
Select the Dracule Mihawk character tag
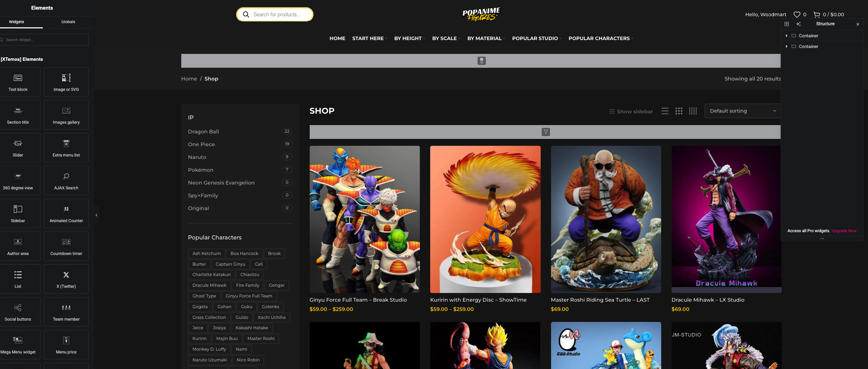click(x=210, y=285)
